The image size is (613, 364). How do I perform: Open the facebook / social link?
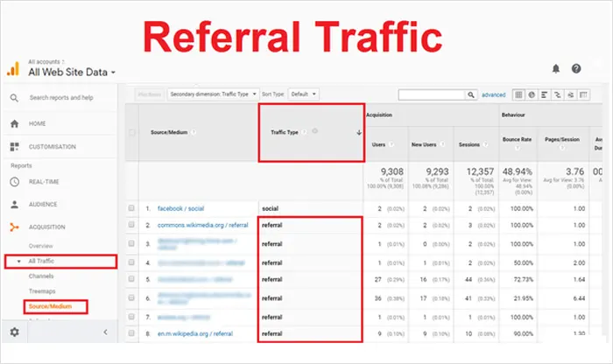point(180,208)
